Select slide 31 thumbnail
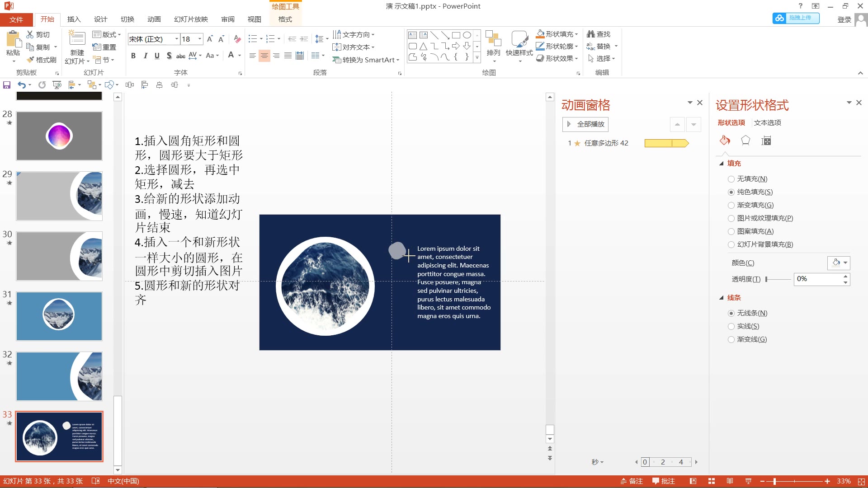This screenshot has height=488, width=868. click(59, 316)
